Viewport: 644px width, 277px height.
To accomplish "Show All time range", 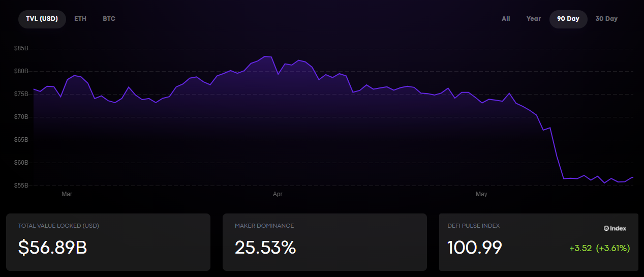I will click(506, 19).
